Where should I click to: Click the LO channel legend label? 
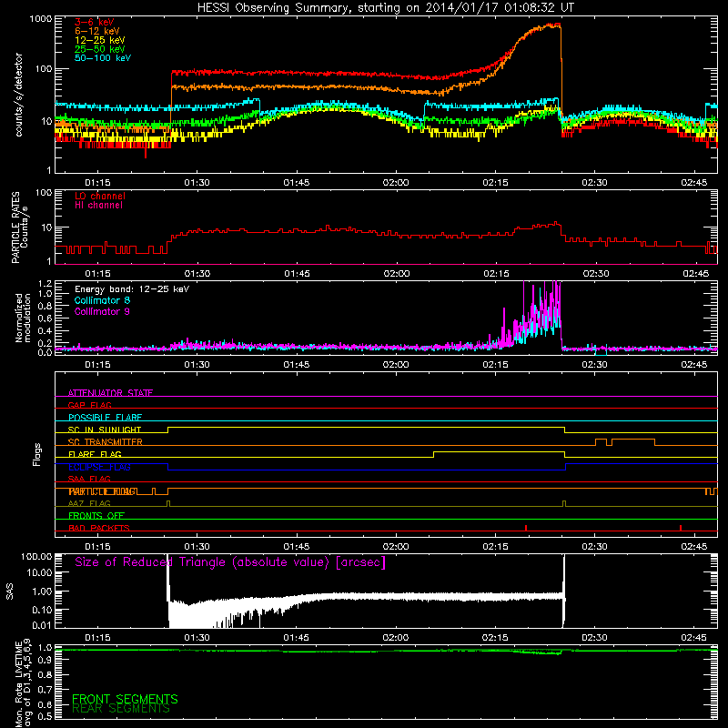[99, 196]
